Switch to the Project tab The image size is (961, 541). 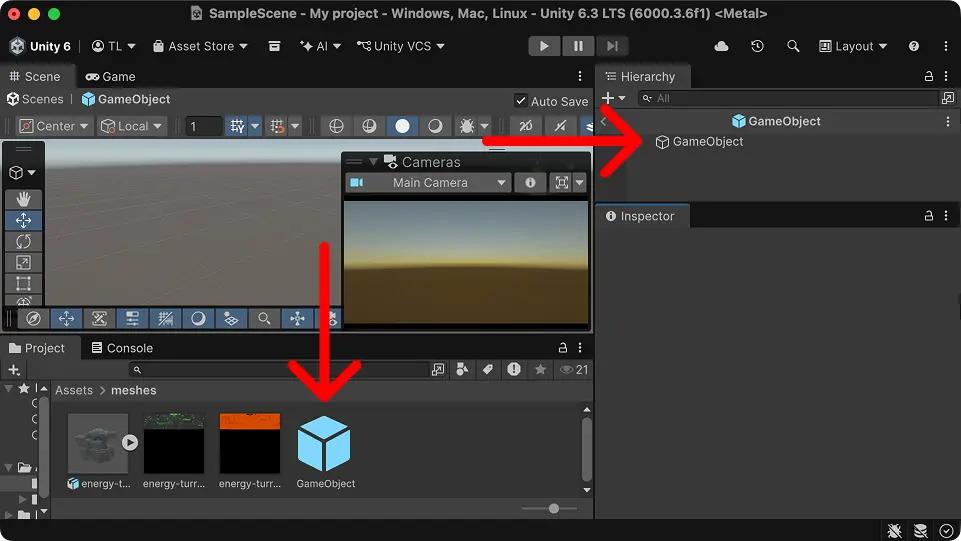click(x=37, y=348)
